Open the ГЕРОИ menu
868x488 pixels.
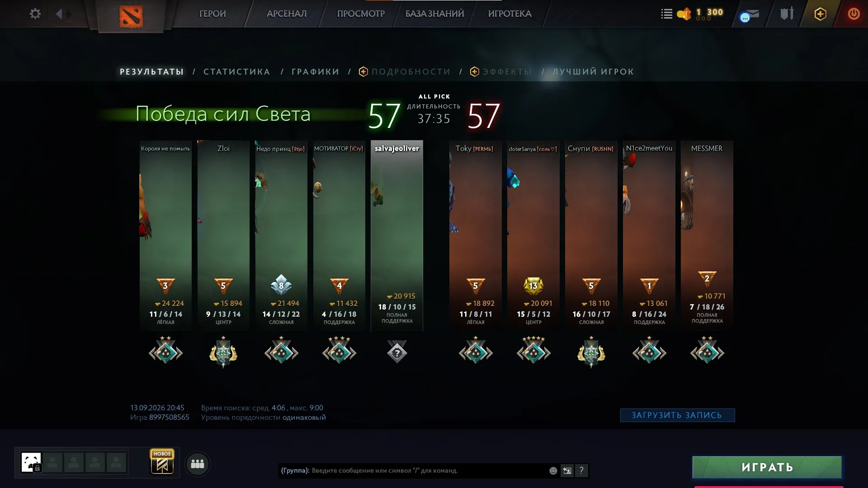[212, 14]
